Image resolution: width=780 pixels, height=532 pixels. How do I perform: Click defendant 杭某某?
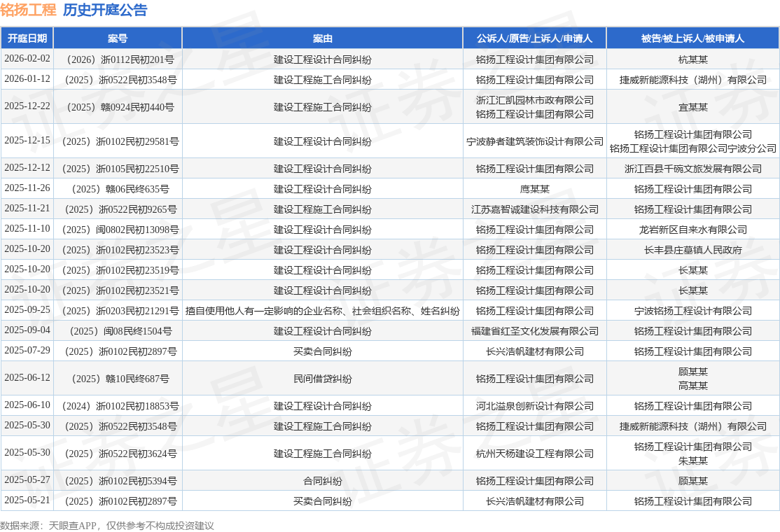(x=693, y=59)
